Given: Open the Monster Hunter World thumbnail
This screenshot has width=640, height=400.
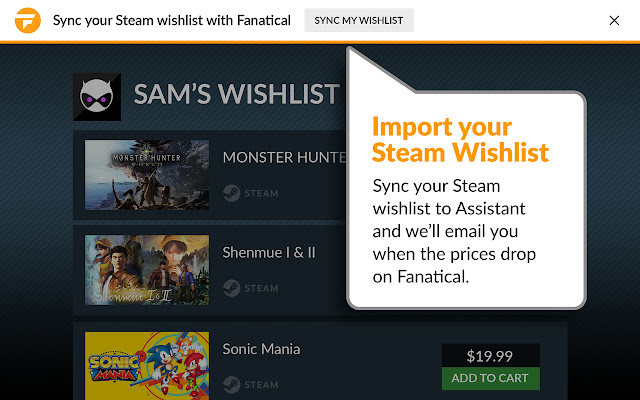Looking at the screenshot, I should pos(147,175).
